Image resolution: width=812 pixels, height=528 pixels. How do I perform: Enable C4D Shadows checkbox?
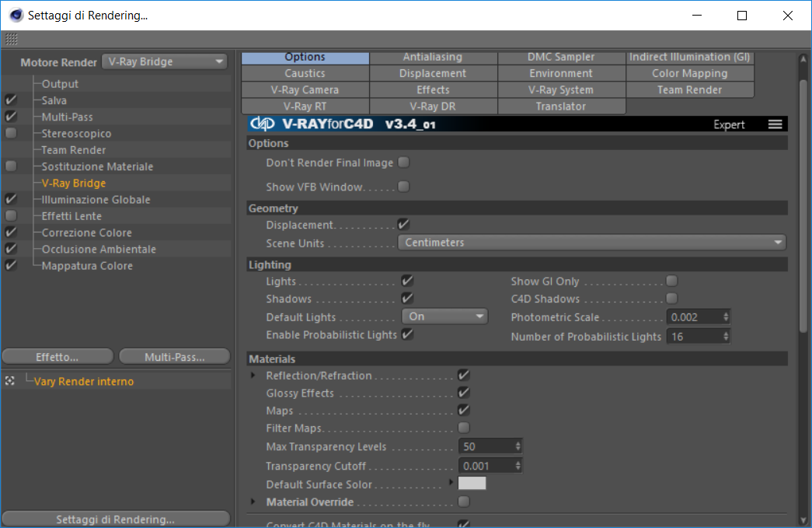tap(671, 298)
